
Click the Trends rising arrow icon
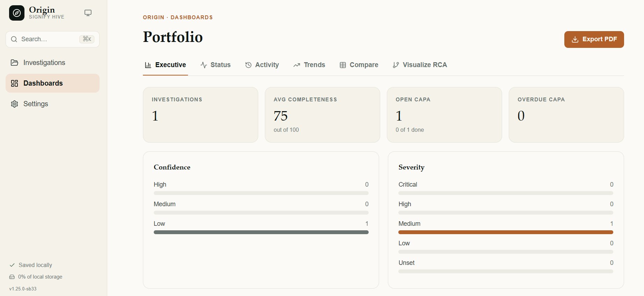click(297, 65)
